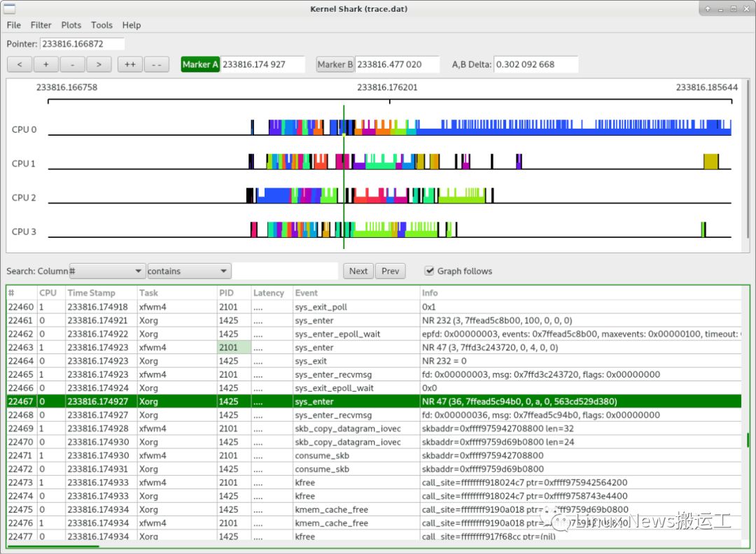Sort by the Event column header

pos(356,293)
